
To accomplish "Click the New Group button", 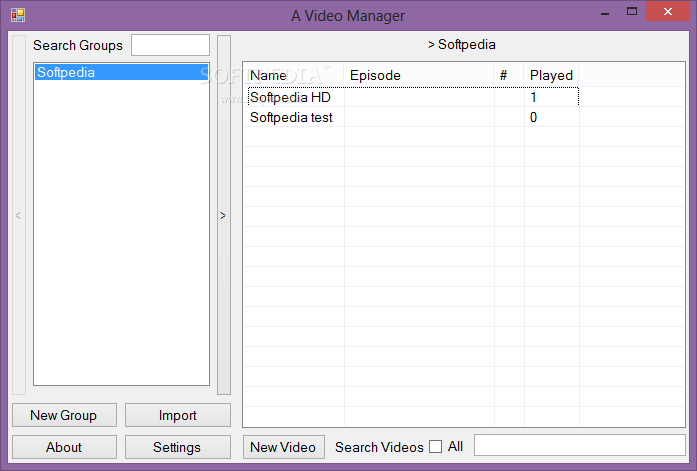I will pyautogui.click(x=64, y=415).
